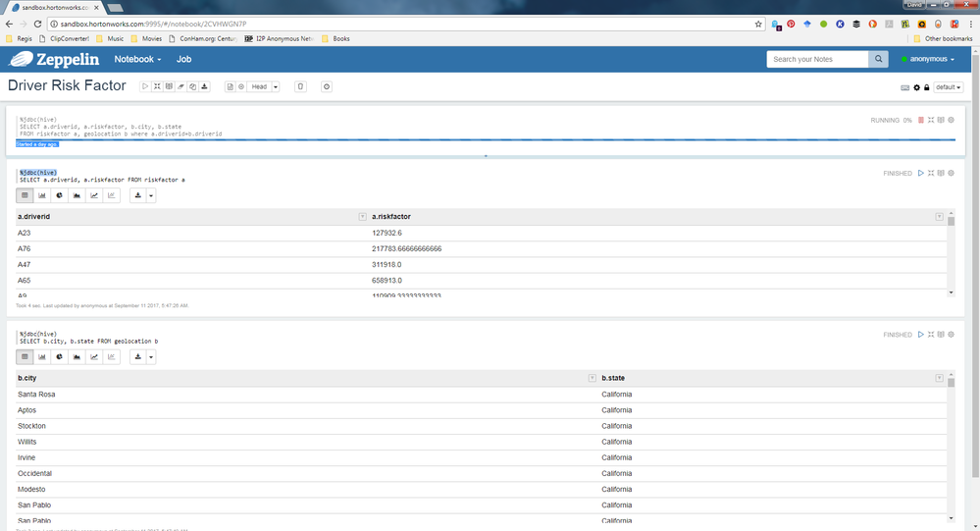Select table view for riskfactor results
This screenshot has width=980, height=531.
[x=25, y=195]
